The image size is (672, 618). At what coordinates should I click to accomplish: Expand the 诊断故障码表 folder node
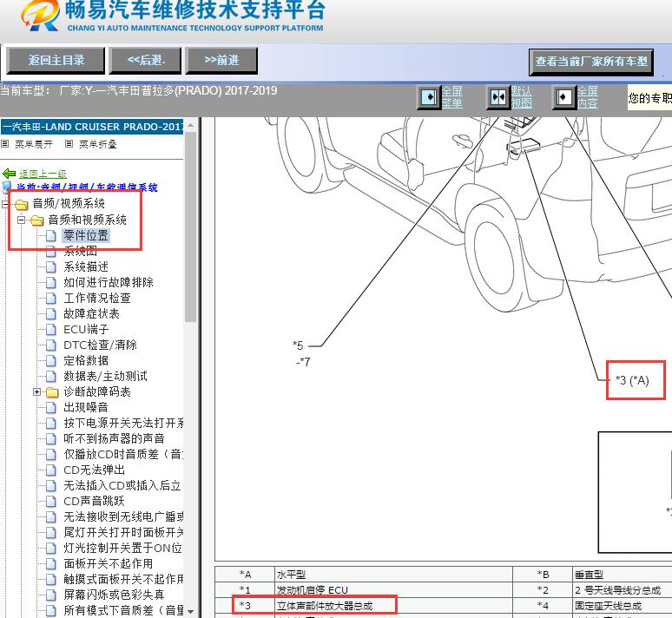click(x=36, y=391)
